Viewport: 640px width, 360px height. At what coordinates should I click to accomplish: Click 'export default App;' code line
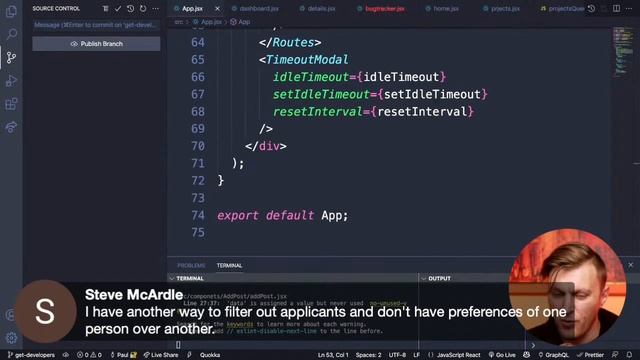[282, 215]
